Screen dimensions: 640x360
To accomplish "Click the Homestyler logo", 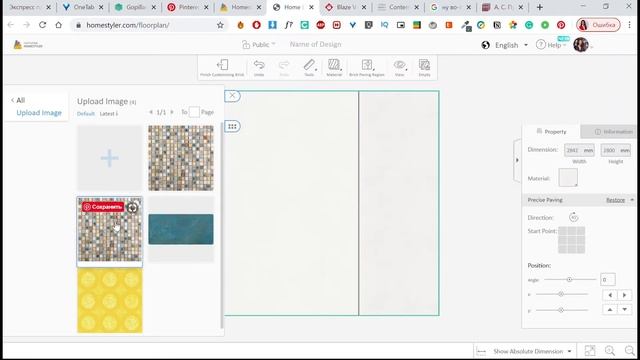I will pyautogui.click(x=28, y=45).
